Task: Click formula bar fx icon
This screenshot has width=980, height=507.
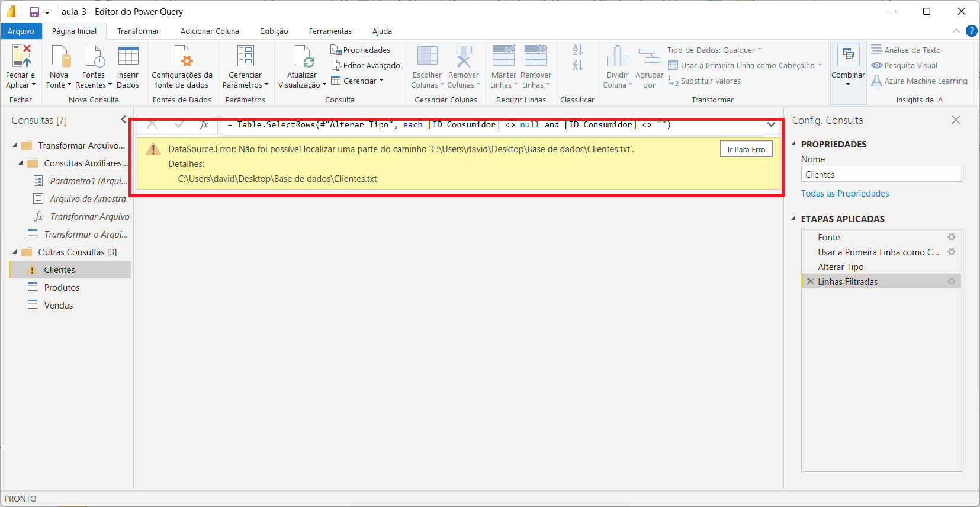Action: click(204, 124)
